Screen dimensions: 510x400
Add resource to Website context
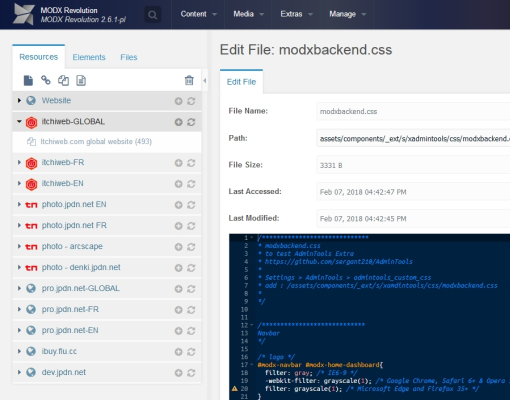[x=179, y=101]
